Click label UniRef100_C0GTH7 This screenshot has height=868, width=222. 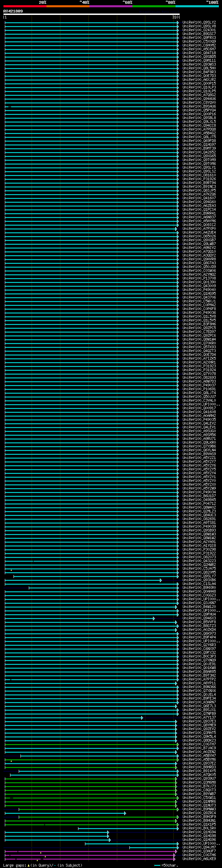tap(199, 744)
